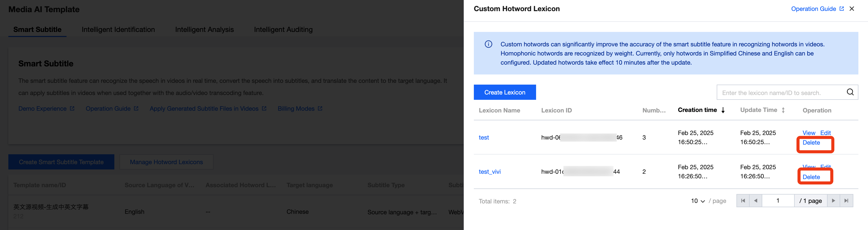Image resolution: width=868 pixels, height=230 pixels.
Task: Click the search magnifier icon
Action: [x=850, y=92]
